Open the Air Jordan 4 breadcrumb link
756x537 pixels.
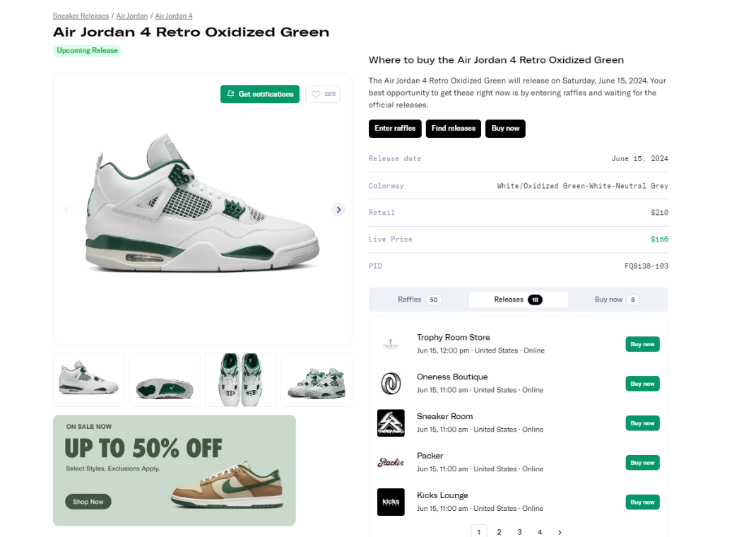point(174,16)
